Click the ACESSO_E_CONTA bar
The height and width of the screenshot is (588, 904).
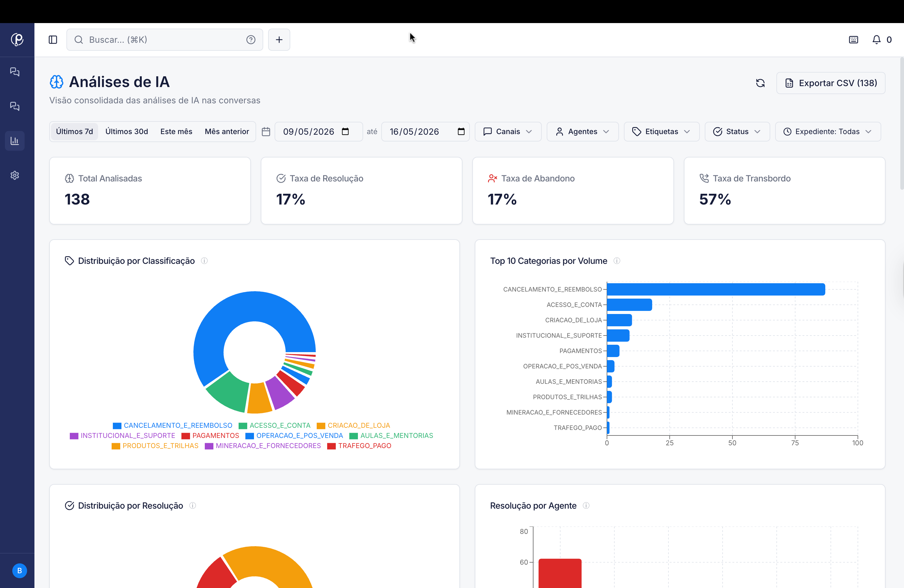click(629, 305)
